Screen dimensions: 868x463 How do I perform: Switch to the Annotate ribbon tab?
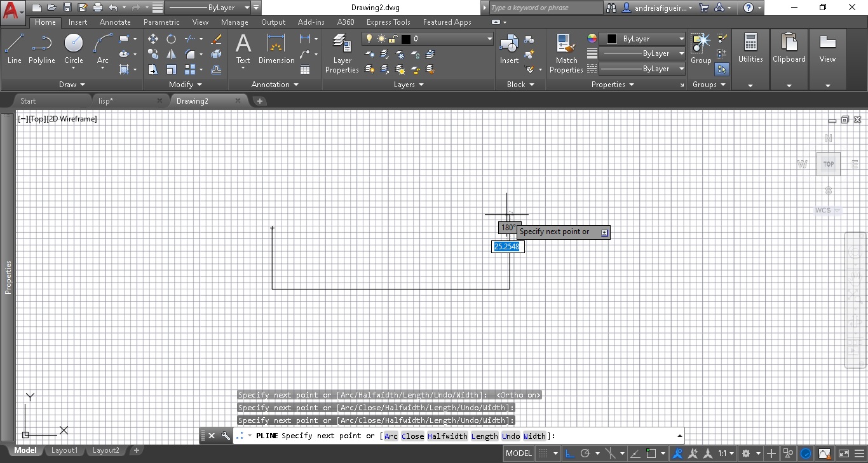point(115,22)
